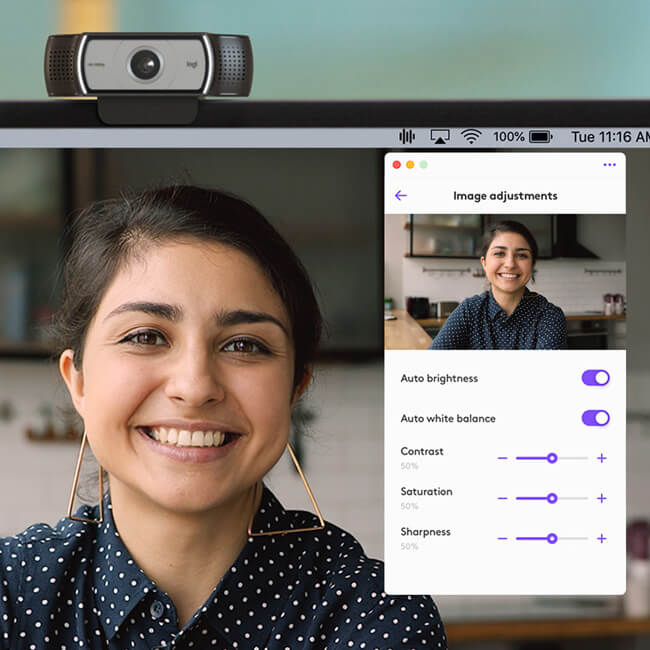Click the Contrast slider handle
This screenshot has width=650, height=650.
551,458
